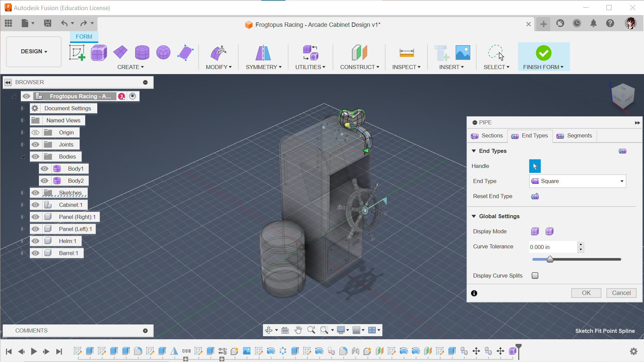This screenshot has height=362, width=644.
Task: Expand the Named Views node
Action: pyautogui.click(x=22, y=120)
